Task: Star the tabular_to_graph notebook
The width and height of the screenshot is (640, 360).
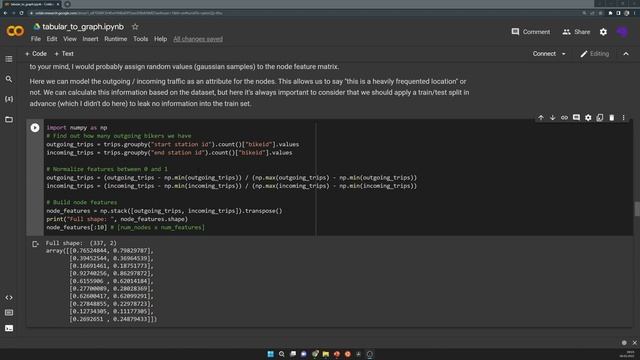Action: 135,27
